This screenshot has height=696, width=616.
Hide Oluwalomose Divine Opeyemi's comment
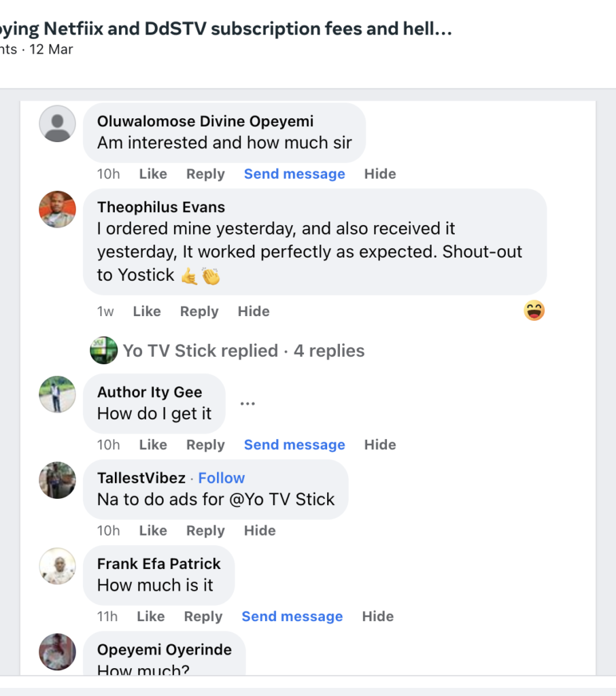click(380, 174)
